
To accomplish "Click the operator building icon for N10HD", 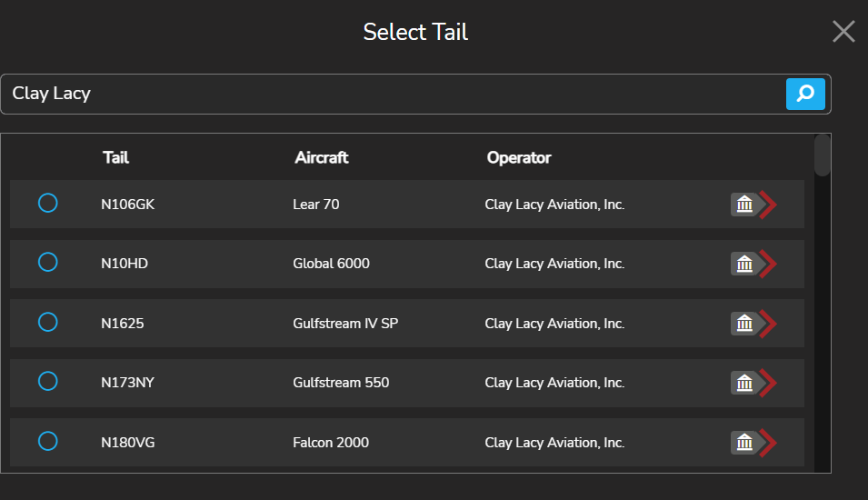I will pyautogui.click(x=744, y=264).
